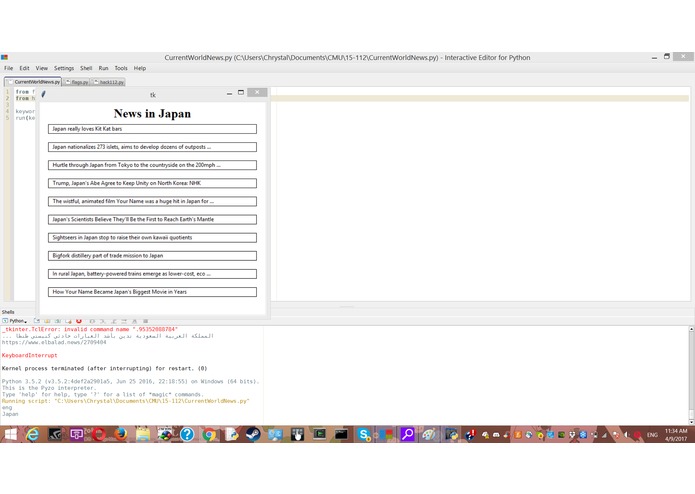
Task: Click line 1 'from' code in editor
Action: point(22,92)
